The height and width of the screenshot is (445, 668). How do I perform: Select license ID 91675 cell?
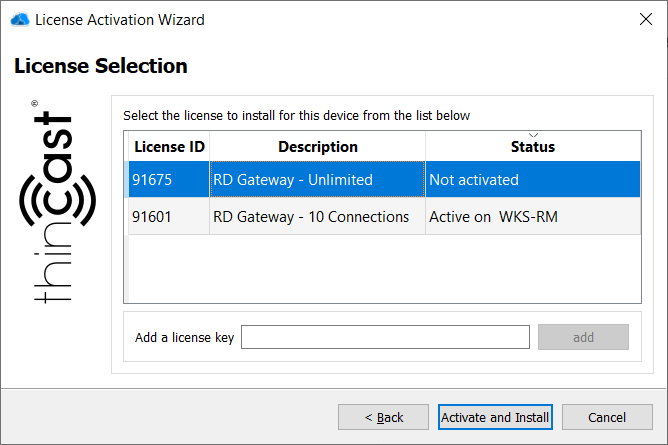[169, 179]
